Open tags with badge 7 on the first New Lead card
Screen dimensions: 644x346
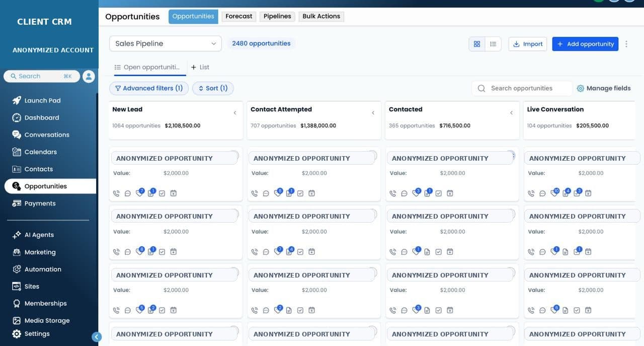click(x=140, y=193)
